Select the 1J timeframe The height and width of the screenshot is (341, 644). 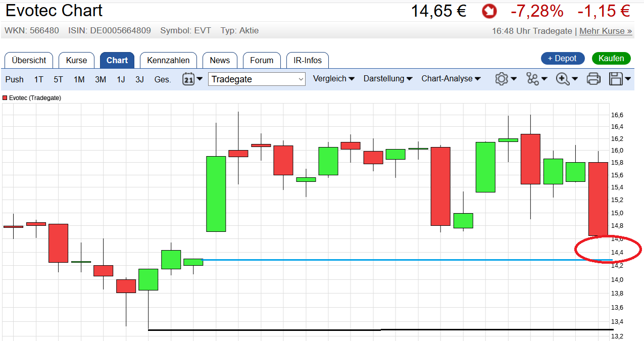click(121, 79)
